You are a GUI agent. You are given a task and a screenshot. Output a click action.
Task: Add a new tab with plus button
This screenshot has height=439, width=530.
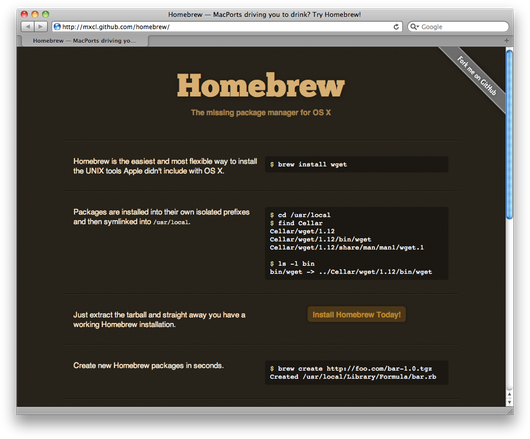coord(506,41)
